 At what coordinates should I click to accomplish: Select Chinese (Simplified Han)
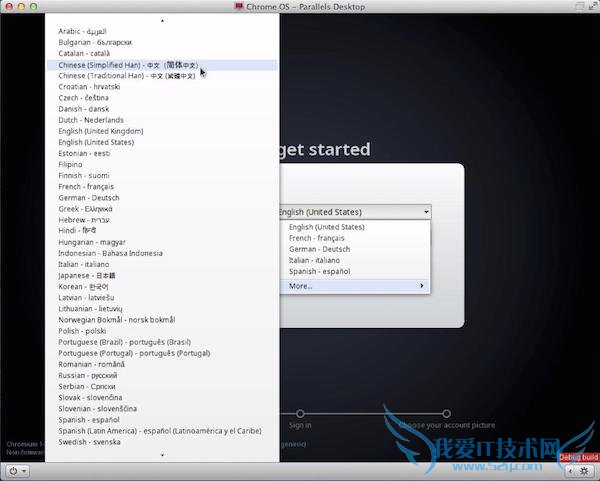click(161, 65)
